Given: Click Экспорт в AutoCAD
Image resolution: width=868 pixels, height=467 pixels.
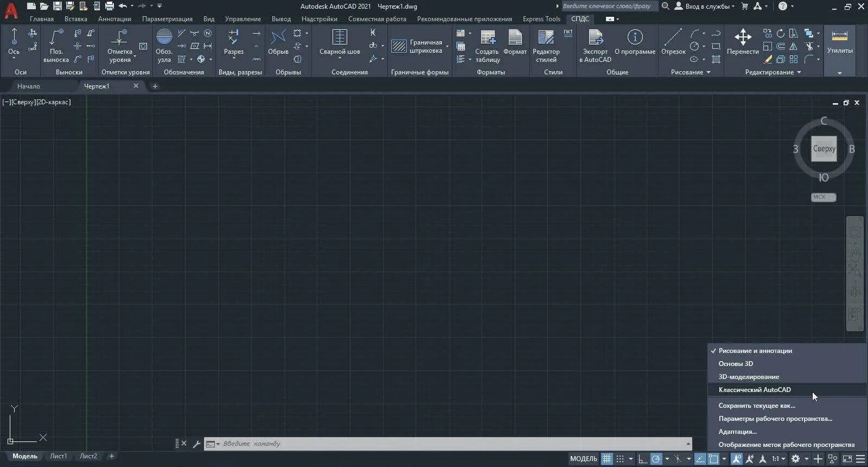Looking at the screenshot, I should [595, 46].
